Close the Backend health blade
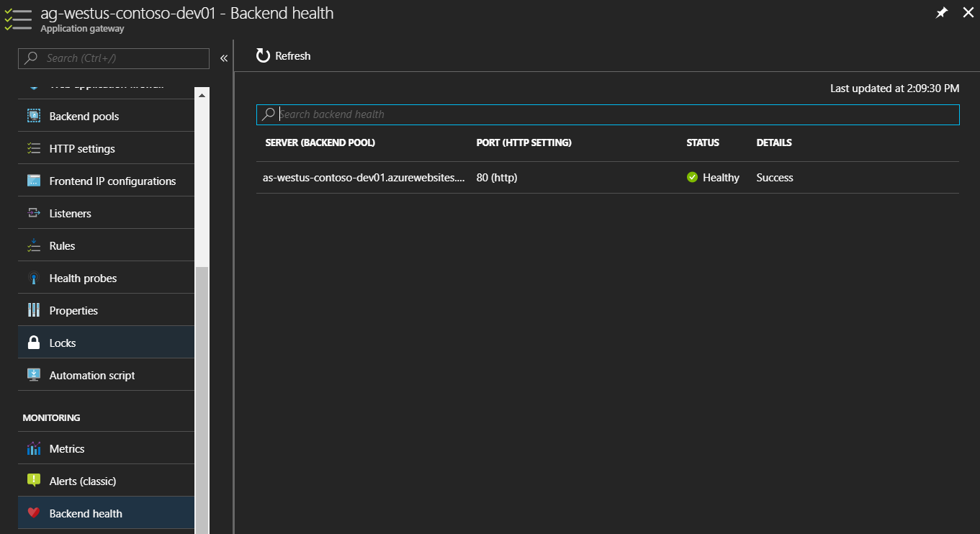 tap(968, 13)
